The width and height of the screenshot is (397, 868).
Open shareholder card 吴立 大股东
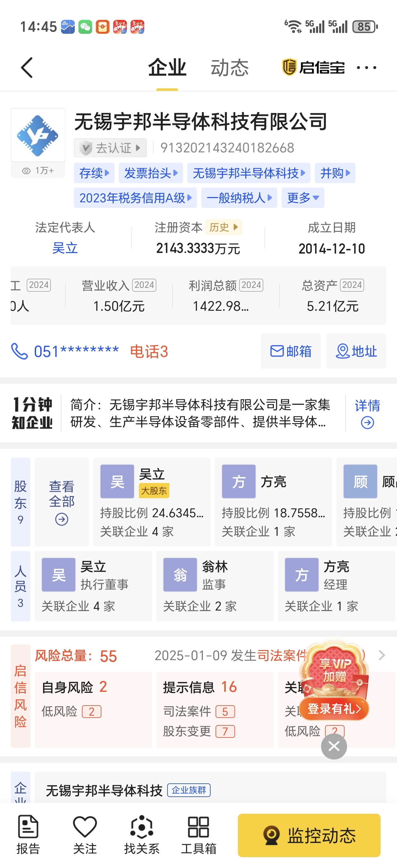point(152,502)
